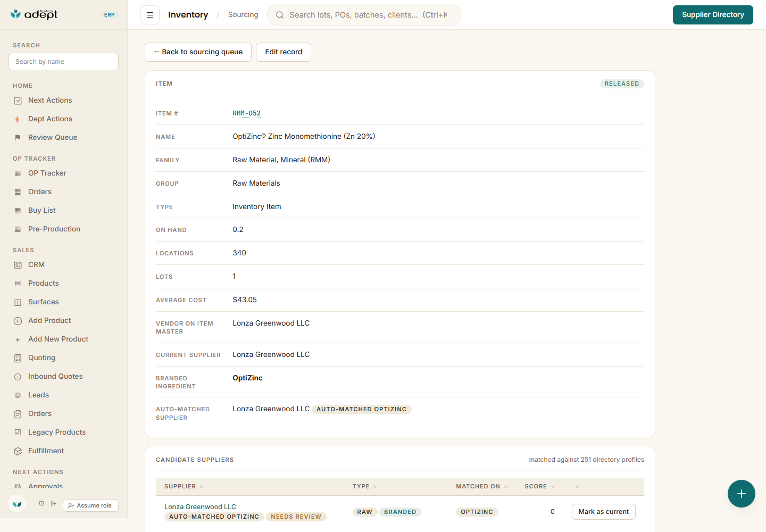Image resolution: width=766 pixels, height=532 pixels.
Task: Open the Matched On column sort arrow
Action: (x=506, y=487)
